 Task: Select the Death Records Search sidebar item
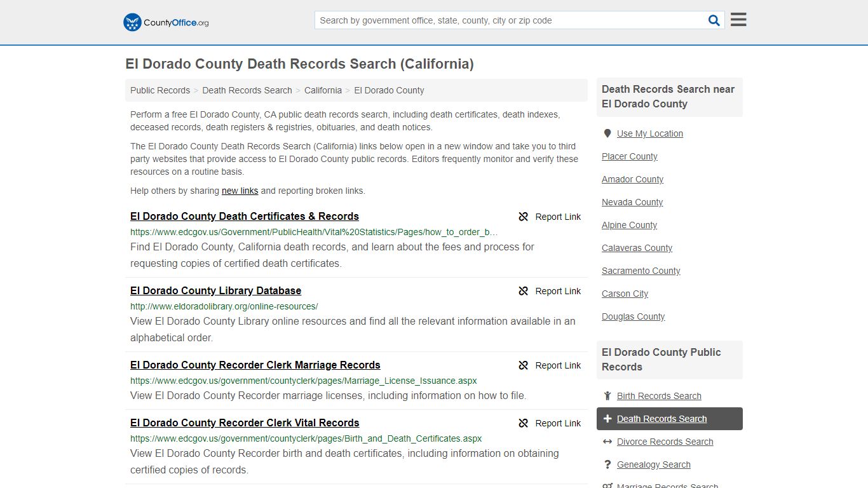point(670,419)
